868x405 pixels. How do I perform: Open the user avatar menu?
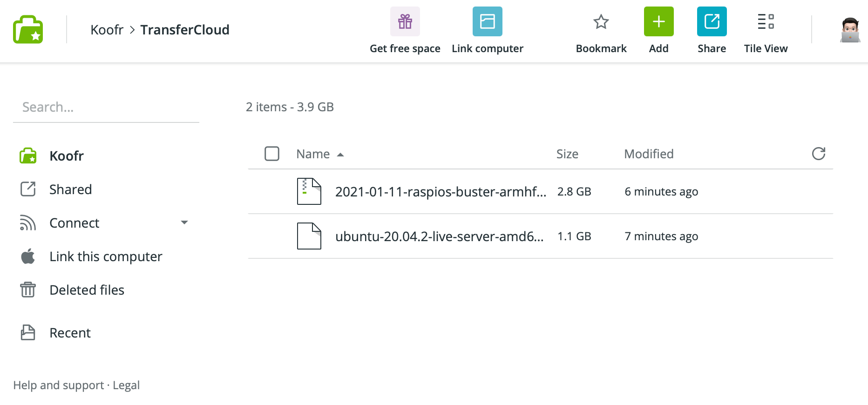(850, 30)
